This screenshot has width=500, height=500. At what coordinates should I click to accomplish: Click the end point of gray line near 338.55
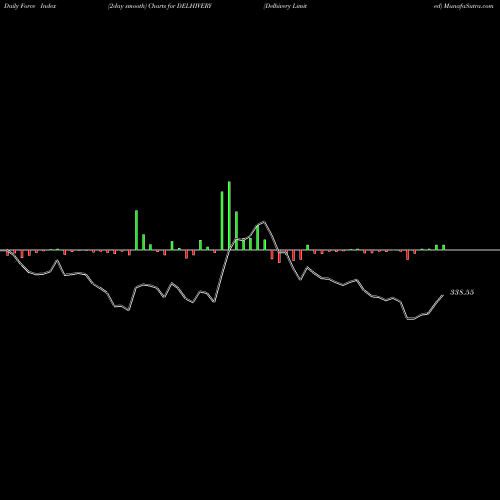click(x=443, y=295)
